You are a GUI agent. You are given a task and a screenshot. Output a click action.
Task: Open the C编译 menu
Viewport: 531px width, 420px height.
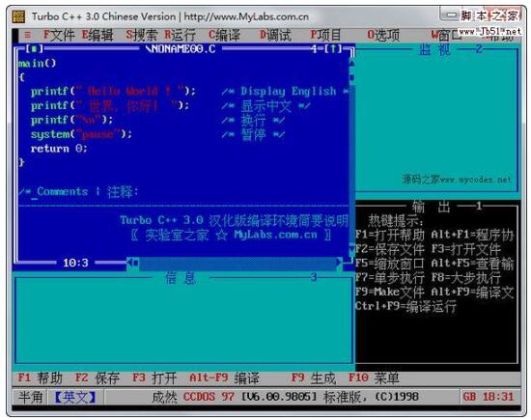[224, 35]
